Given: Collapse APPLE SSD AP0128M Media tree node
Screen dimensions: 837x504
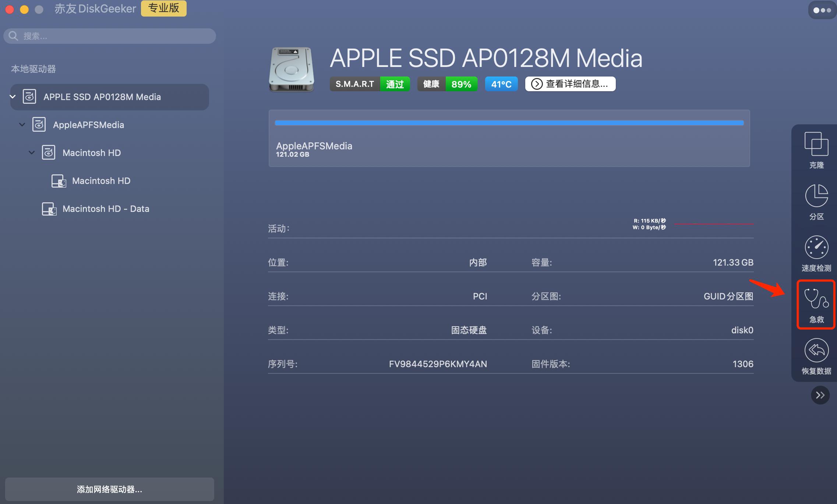Looking at the screenshot, I should pyautogui.click(x=13, y=97).
